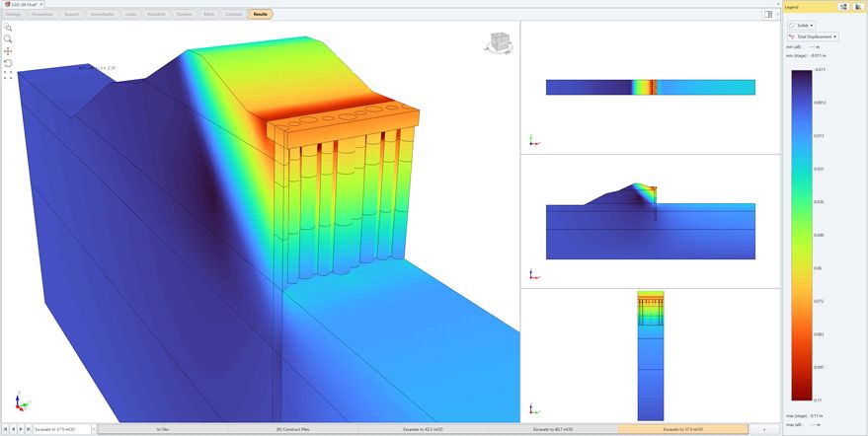Open the Total Displacement result dropdown
The image size is (868, 436).
813,36
